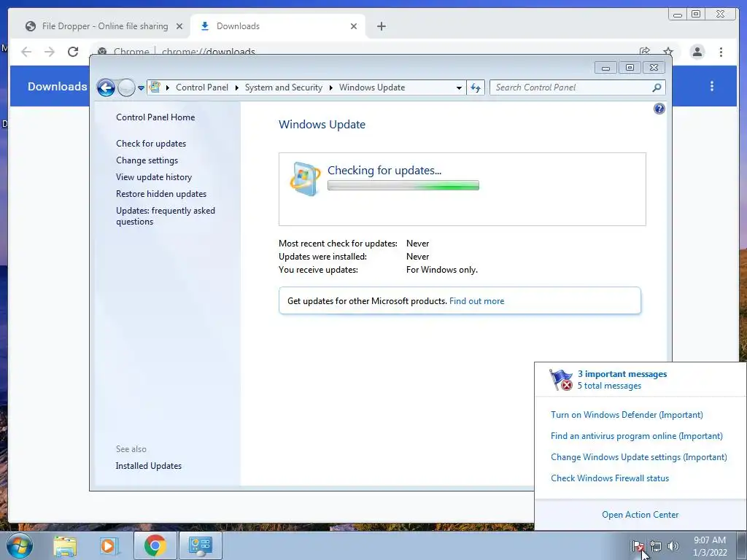Click the Forward arrow in Control Panel
The image size is (747, 560).
click(x=126, y=87)
